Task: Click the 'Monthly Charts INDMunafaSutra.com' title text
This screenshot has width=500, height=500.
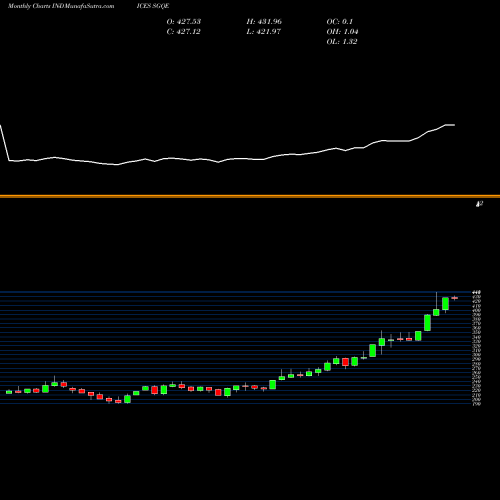Action: click(61, 6)
